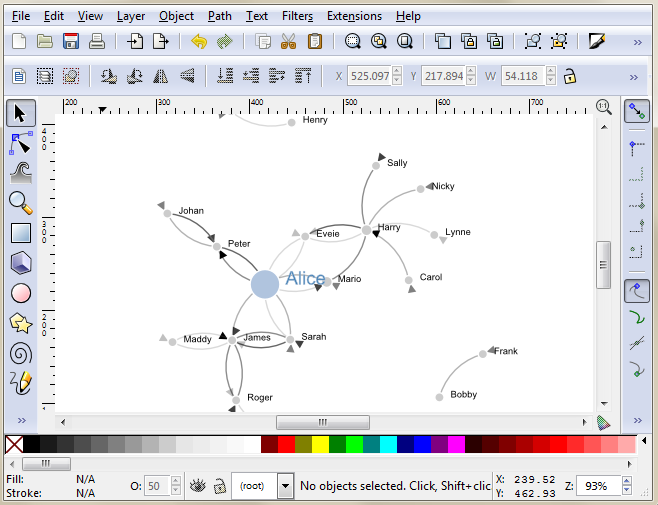Duplicate selected objects
The image size is (658, 505).
click(443, 42)
